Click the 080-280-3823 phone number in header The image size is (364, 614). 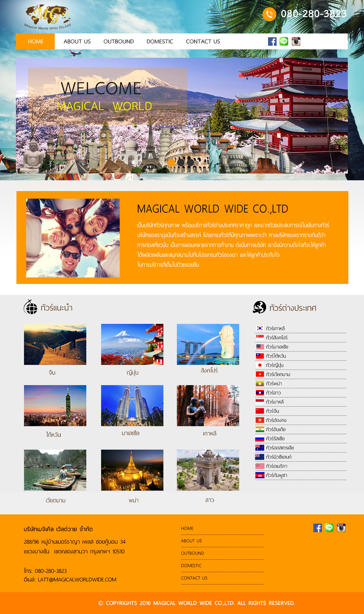tap(314, 14)
